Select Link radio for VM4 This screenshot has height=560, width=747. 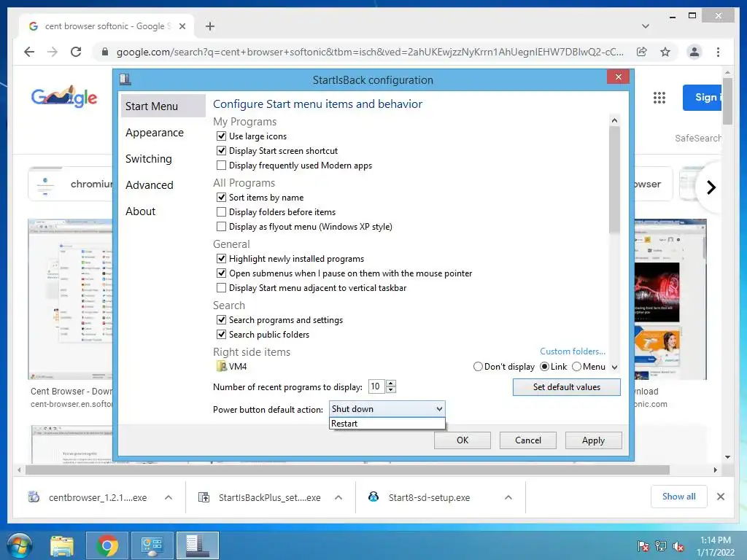[x=544, y=367]
